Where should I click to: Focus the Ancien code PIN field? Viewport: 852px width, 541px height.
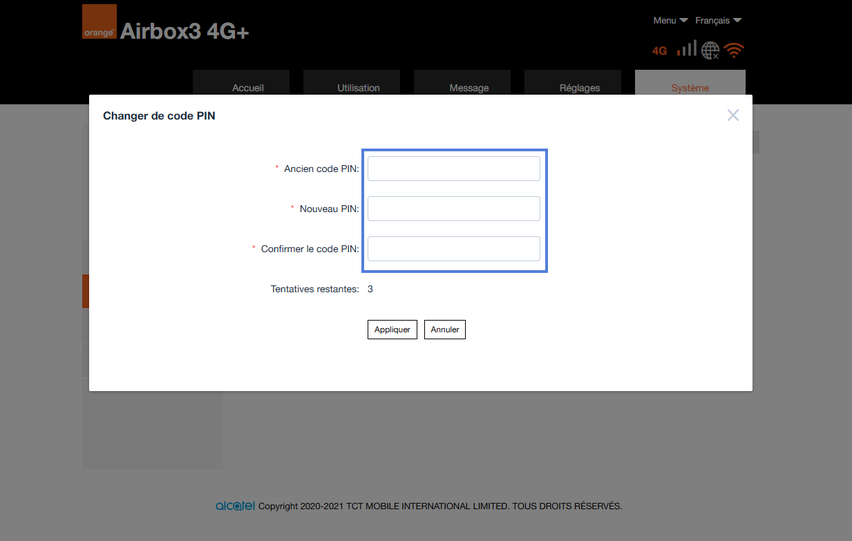453,169
